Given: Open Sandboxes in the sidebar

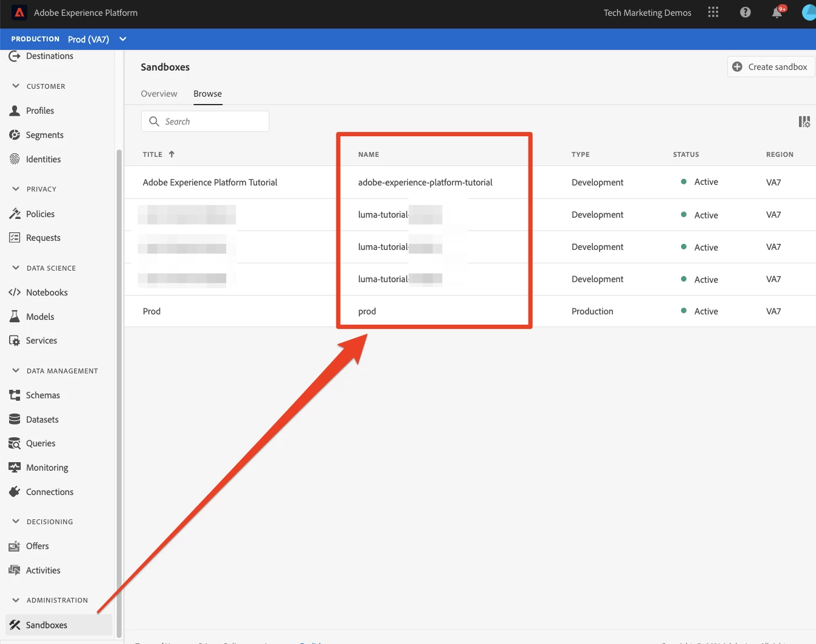Looking at the screenshot, I should (x=59, y=625).
